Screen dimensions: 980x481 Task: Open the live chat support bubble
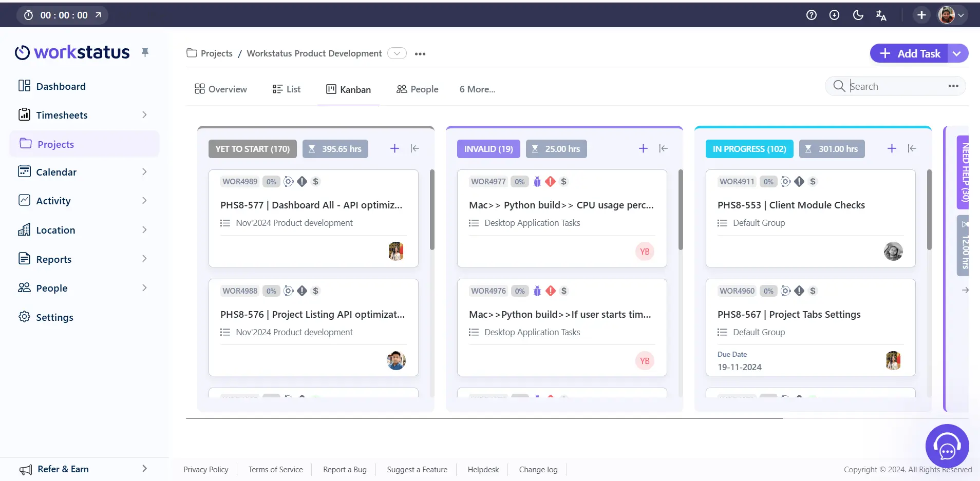947,446
